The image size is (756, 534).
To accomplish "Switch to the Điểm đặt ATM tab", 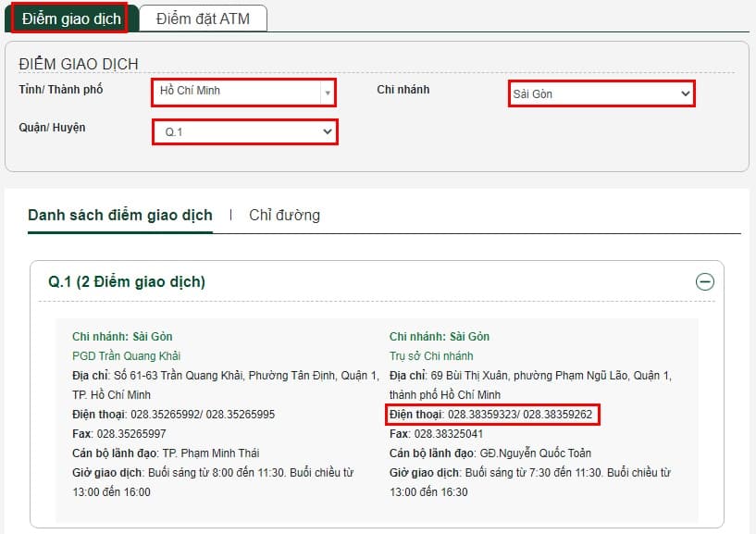I will 203,19.
